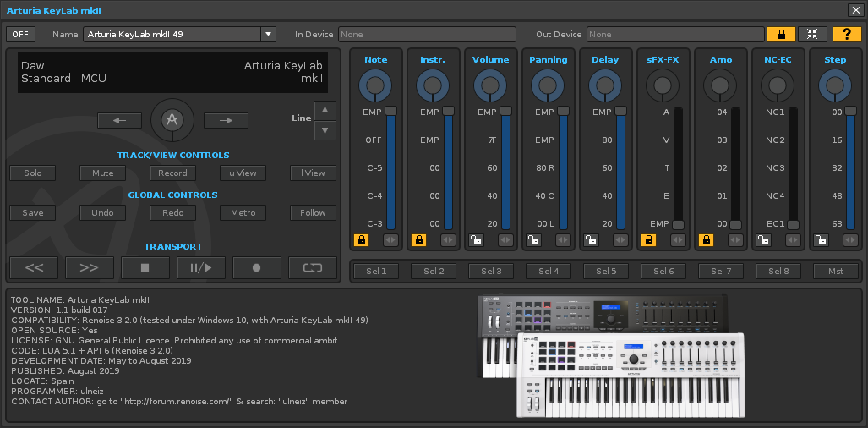Click the Note rotary knob
Screen dimensions: 868x428
[x=375, y=85]
